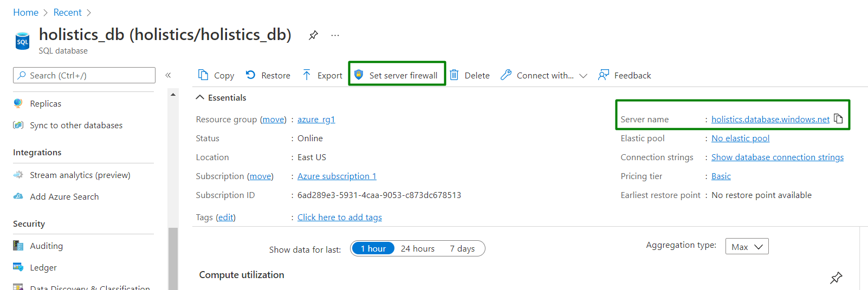868x290 pixels.
Task: Open Auditing in the sidebar
Action: pos(47,246)
